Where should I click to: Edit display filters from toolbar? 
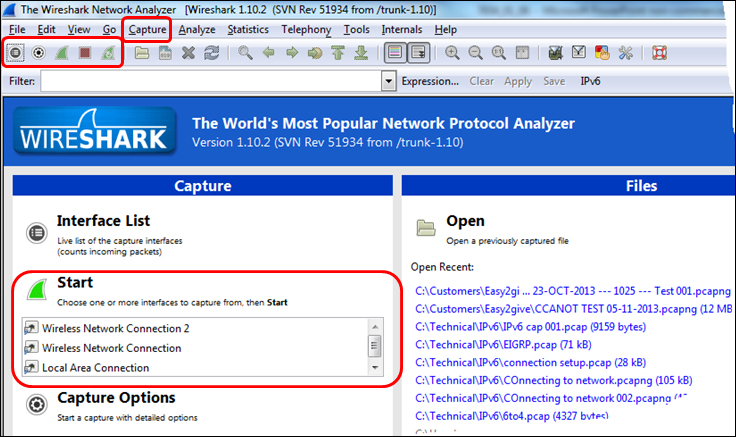point(579,52)
